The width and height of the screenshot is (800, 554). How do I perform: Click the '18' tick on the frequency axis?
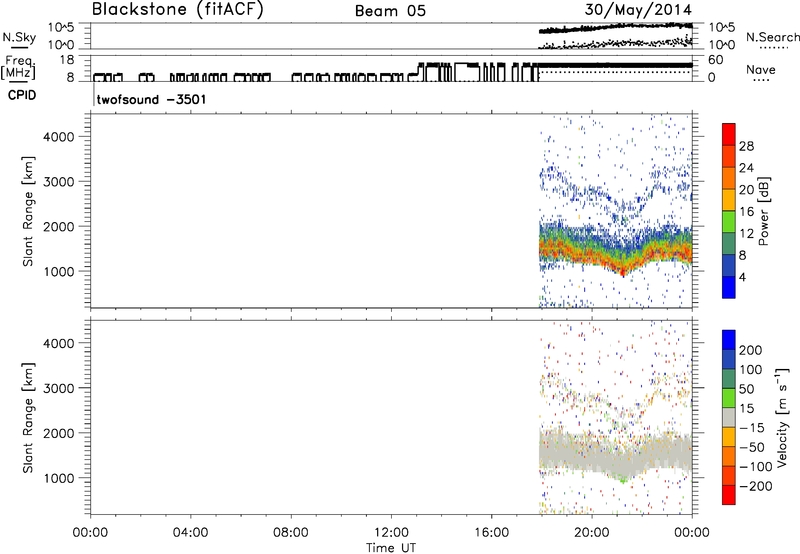tap(66, 60)
